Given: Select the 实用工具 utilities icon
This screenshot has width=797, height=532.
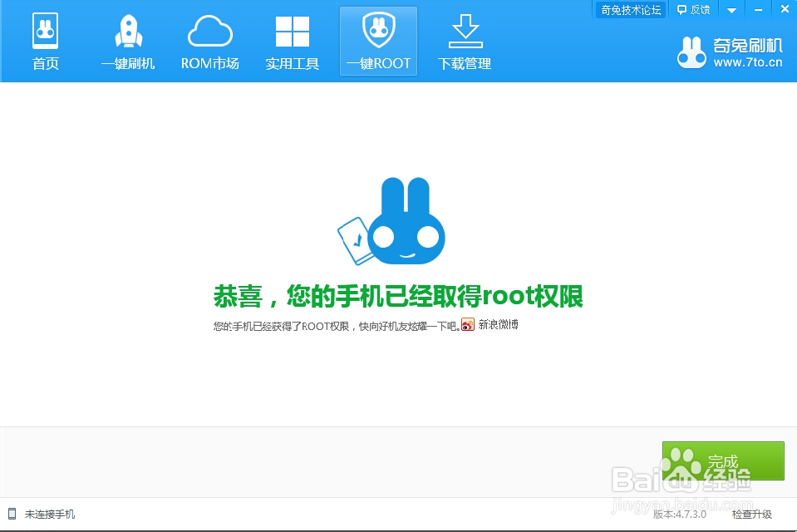Looking at the screenshot, I should point(293,31).
